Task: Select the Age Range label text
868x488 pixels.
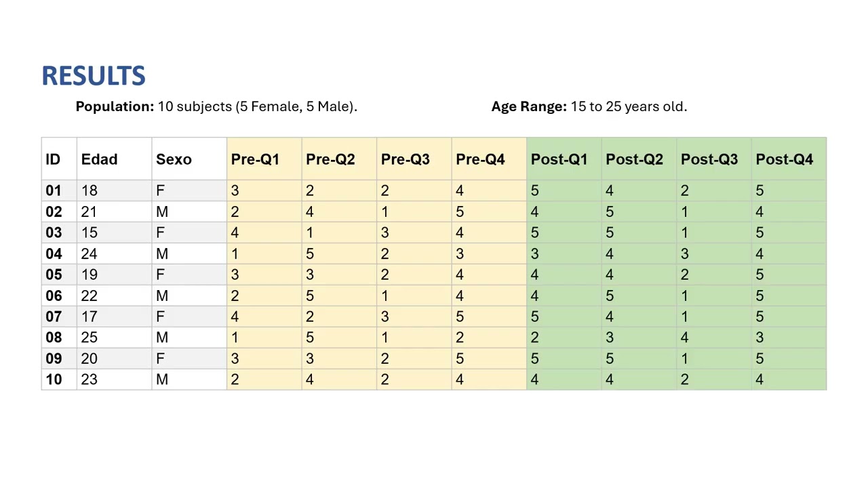Action: coord(529,106)
